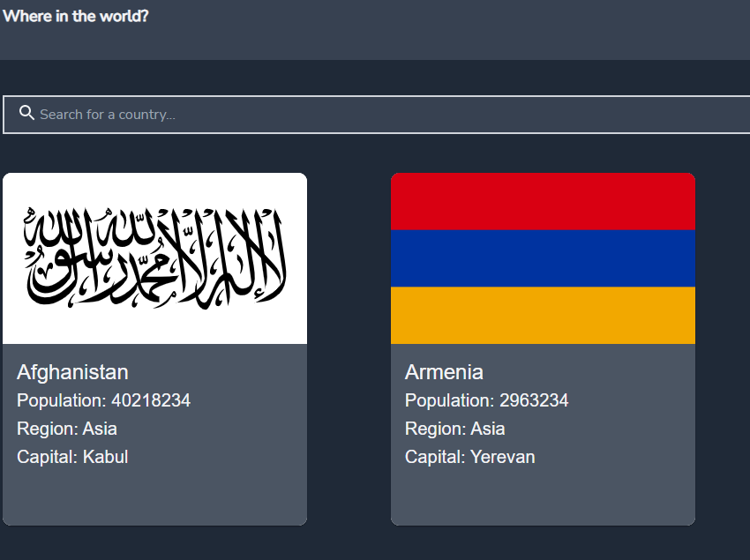This screenshot has height=560, width=750.
Task: Click the orange stripe of Armenia's flag
Action: (x=543, y=315)
